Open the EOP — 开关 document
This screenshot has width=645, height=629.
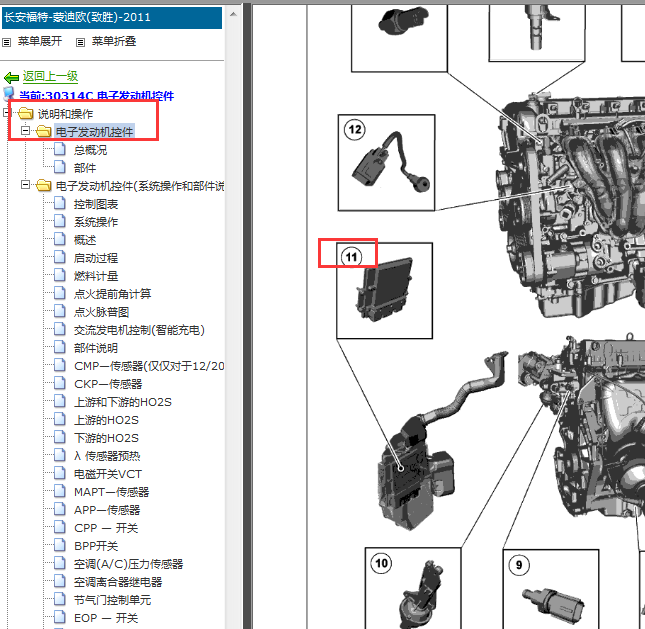coord(106,618)
